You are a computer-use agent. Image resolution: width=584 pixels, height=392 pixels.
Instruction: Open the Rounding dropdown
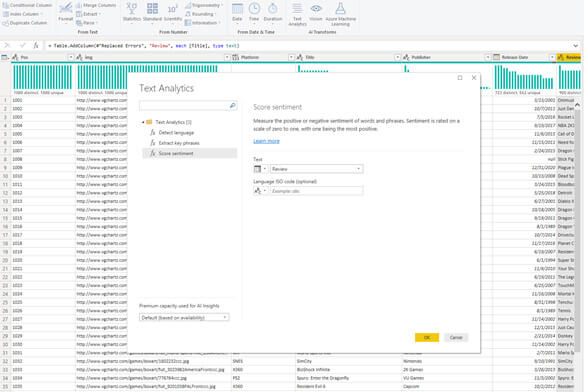[201, 14]
